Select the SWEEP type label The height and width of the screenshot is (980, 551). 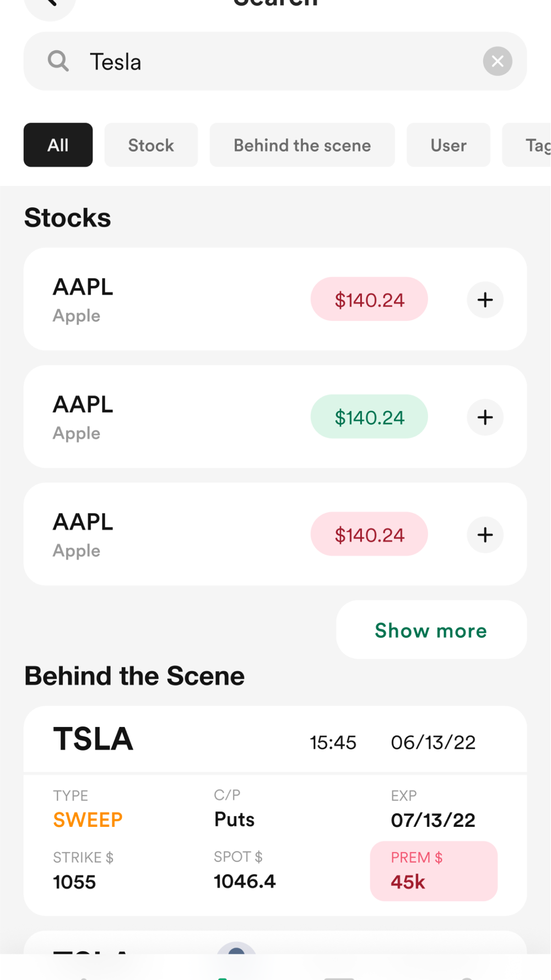point(88,820)
